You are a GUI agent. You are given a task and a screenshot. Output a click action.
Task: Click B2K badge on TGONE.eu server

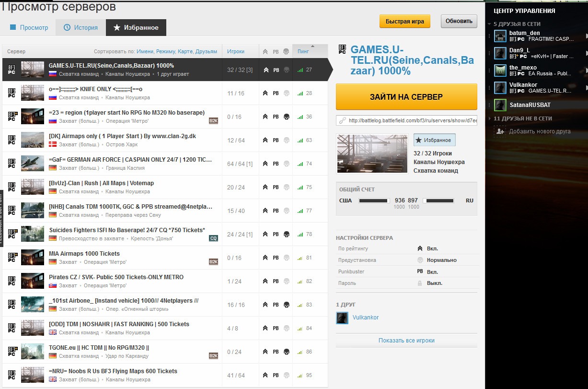coord(213,356)
